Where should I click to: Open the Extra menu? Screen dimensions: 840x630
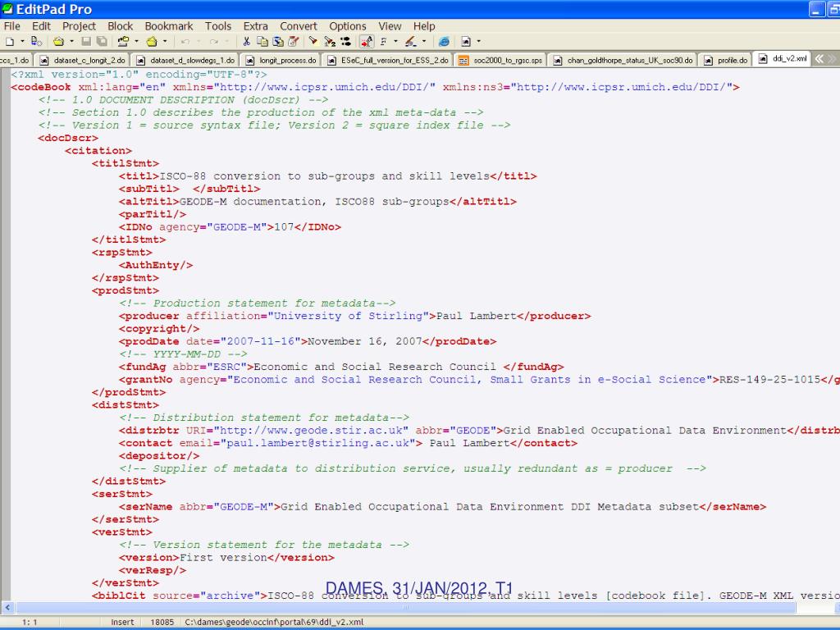pos(256,25)
